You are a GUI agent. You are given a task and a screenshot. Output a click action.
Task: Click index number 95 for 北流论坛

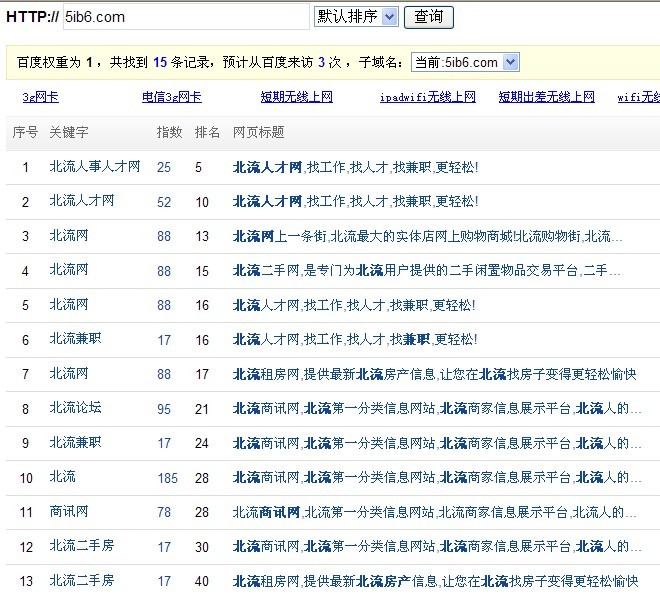pos(164,409)
